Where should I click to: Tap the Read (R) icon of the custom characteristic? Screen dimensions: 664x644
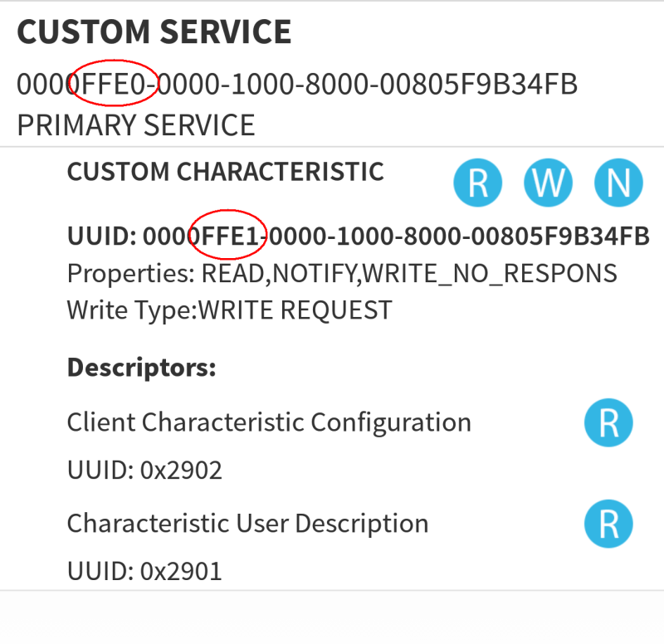pyautogui.click(x=478, y=183)
